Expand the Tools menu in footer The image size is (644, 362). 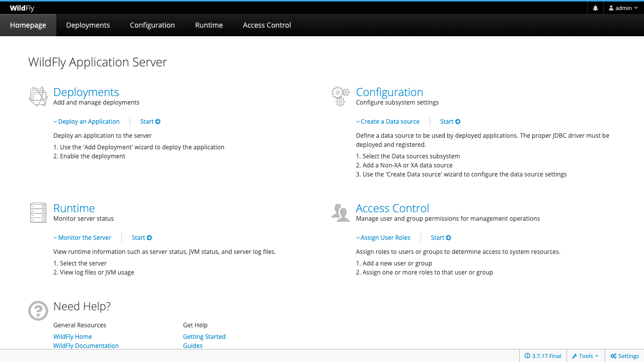586,356
